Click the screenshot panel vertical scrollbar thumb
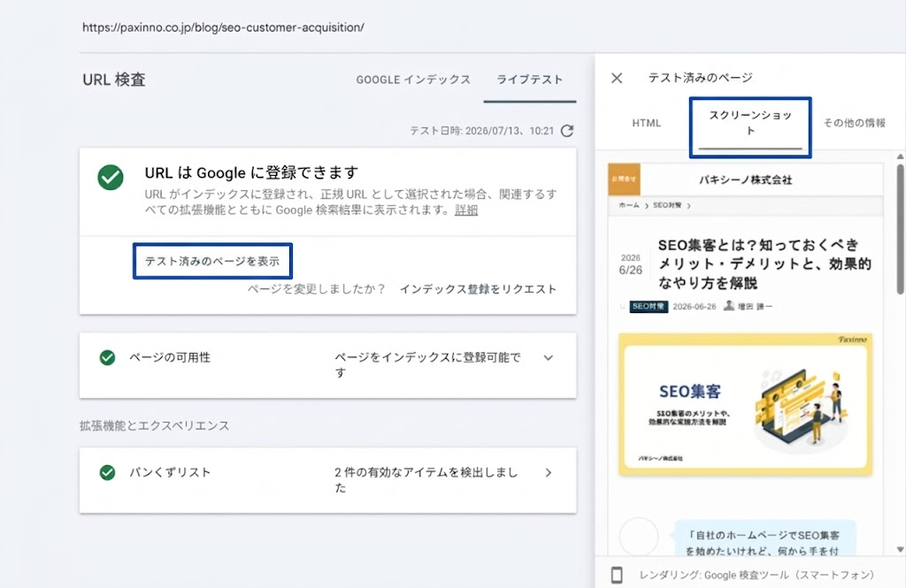The image size is (906, 588). (x=900, y=230)
